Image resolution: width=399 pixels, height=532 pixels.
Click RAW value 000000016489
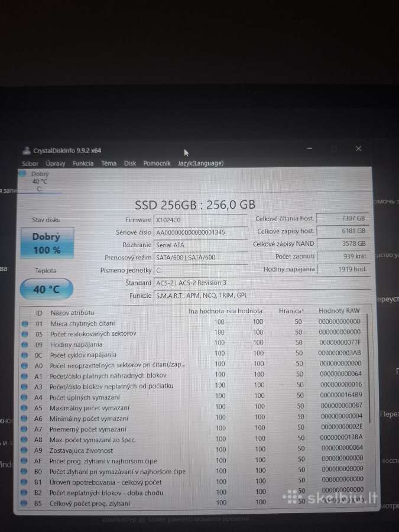point(341,395)
